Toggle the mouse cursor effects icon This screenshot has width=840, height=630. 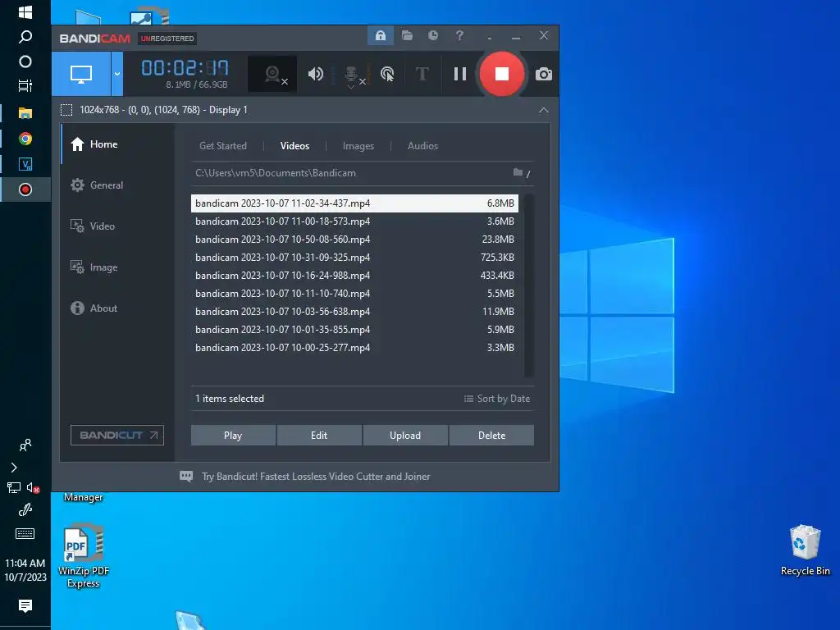[x=387, y=74]
